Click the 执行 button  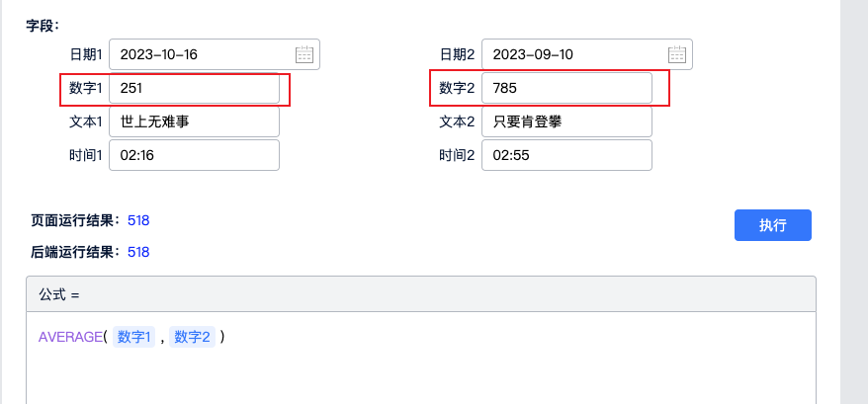click(x=772, y=225)
